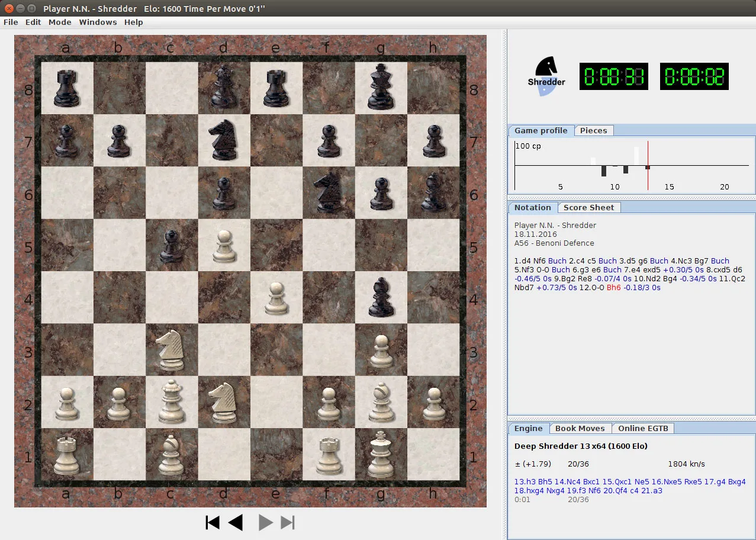Screen dimensions: 756x540
Task: Click the Shredder logo icon
Action: pos(546,76)
